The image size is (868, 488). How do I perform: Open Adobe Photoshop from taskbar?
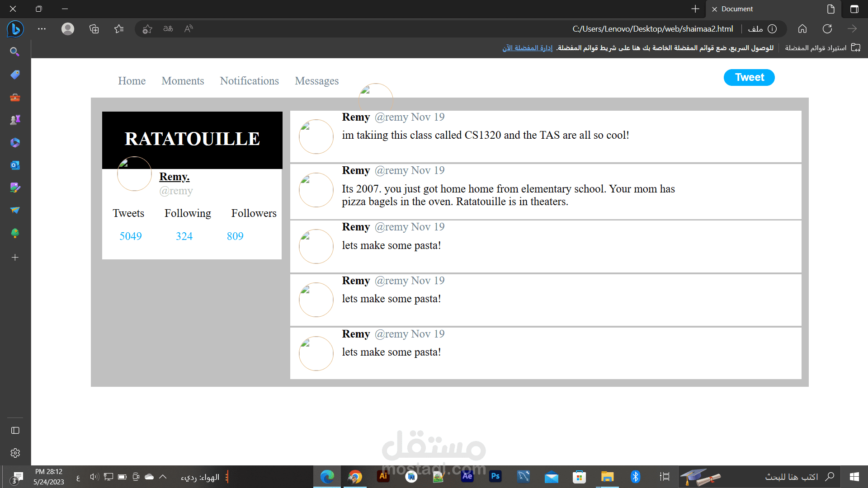(495, 476)
